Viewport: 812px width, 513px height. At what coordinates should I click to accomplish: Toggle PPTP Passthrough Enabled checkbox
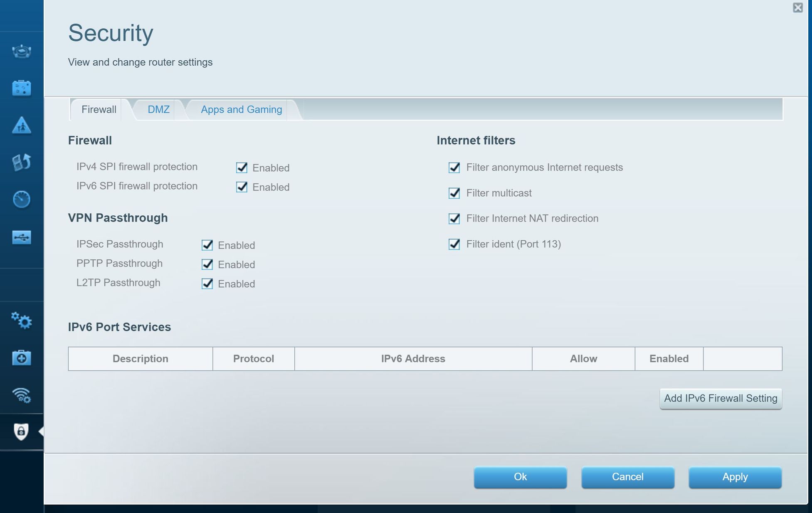pyautogui.click(x=207, y=264)
